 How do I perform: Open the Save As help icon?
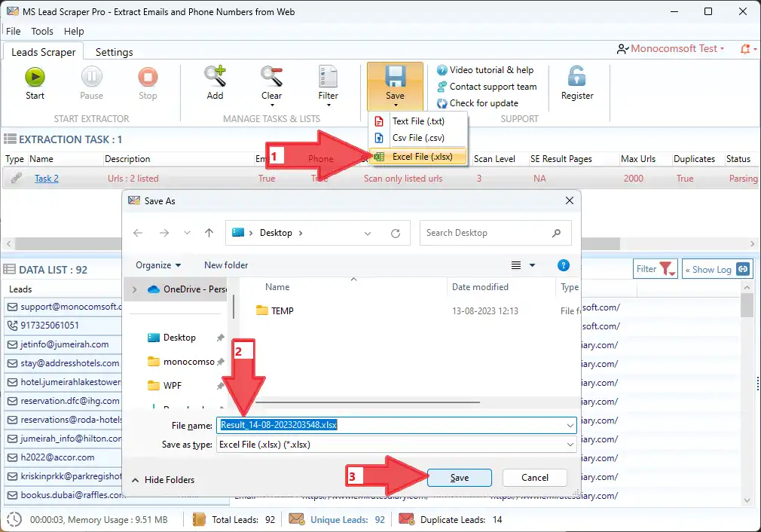[563, 265]
